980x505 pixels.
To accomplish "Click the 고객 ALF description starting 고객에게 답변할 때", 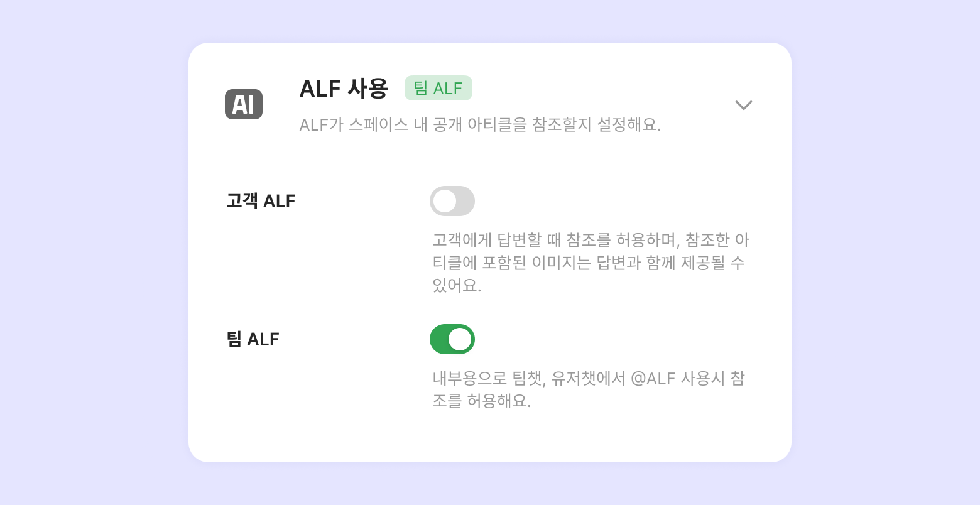I will [591, 240].
